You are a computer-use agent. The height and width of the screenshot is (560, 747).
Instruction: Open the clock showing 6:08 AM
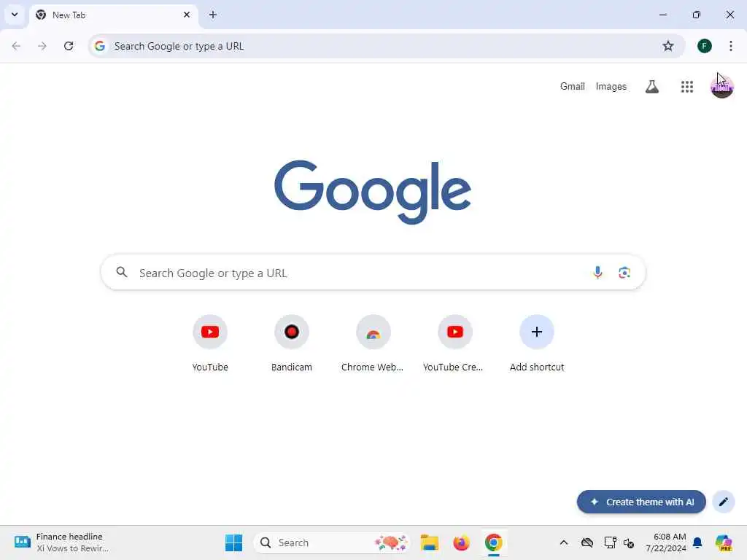point(666,542)
